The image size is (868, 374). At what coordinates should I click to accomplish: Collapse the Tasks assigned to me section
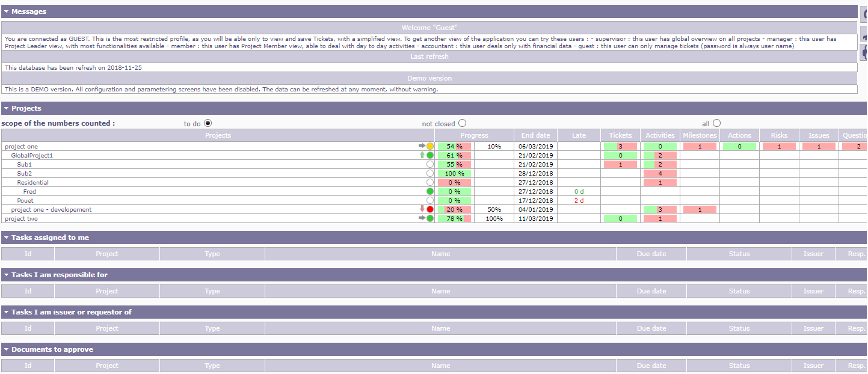tap(6, 238)
